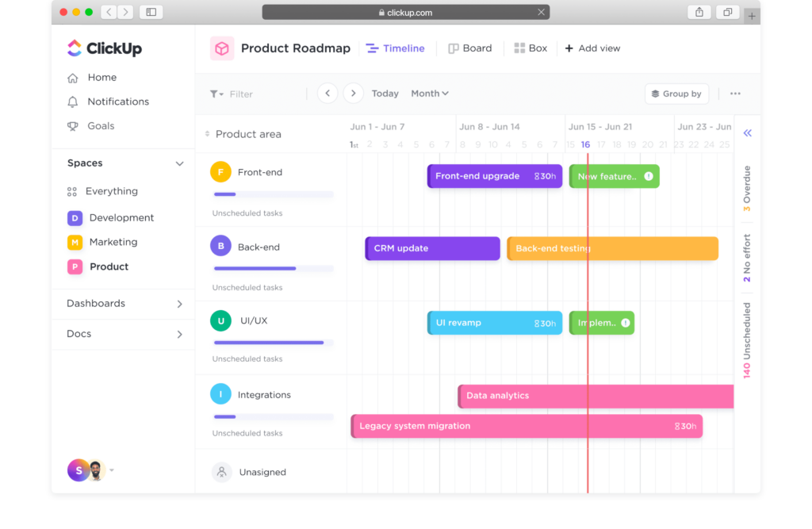Viewport: 812px width, 529px height.
Task: Collapse the Spaces section chevron
Action: point(179,163)
